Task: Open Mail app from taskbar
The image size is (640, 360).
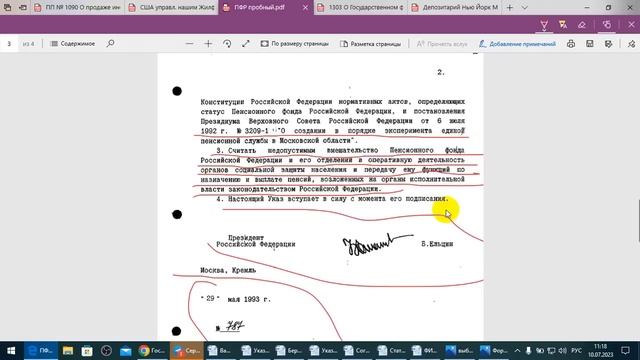Action: (x=125, y=351)
